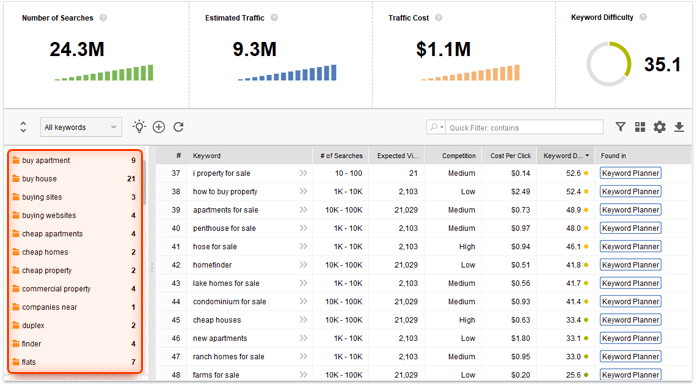
Task: Click the Quick Filter contains input field
Action: pos(525,128)
